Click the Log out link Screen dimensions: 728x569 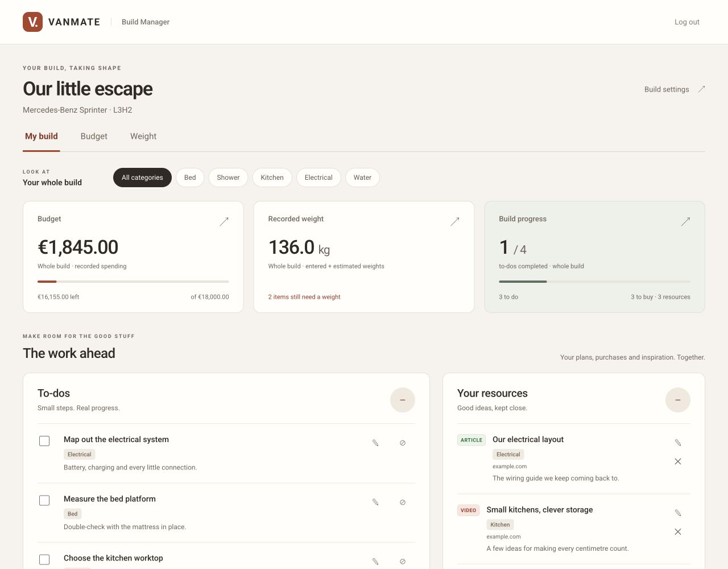687,22
